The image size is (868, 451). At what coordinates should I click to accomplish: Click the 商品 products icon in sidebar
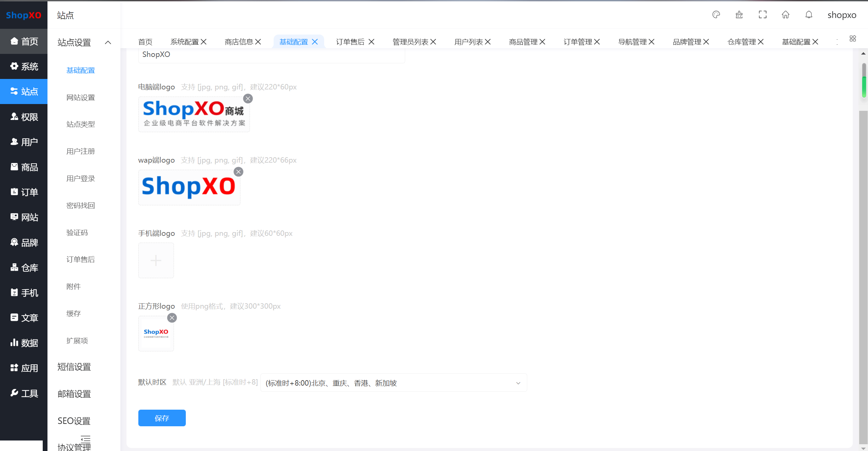[x=14, y=166]
